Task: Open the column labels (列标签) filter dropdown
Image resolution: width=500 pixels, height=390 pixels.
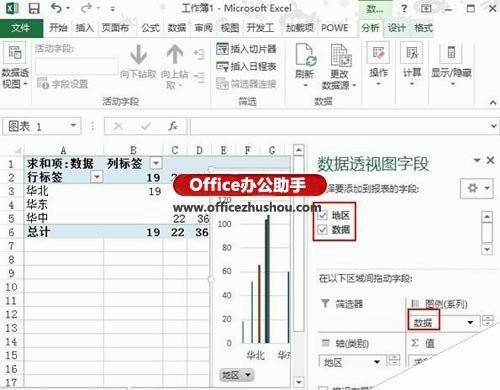Action: click(155, 163)
